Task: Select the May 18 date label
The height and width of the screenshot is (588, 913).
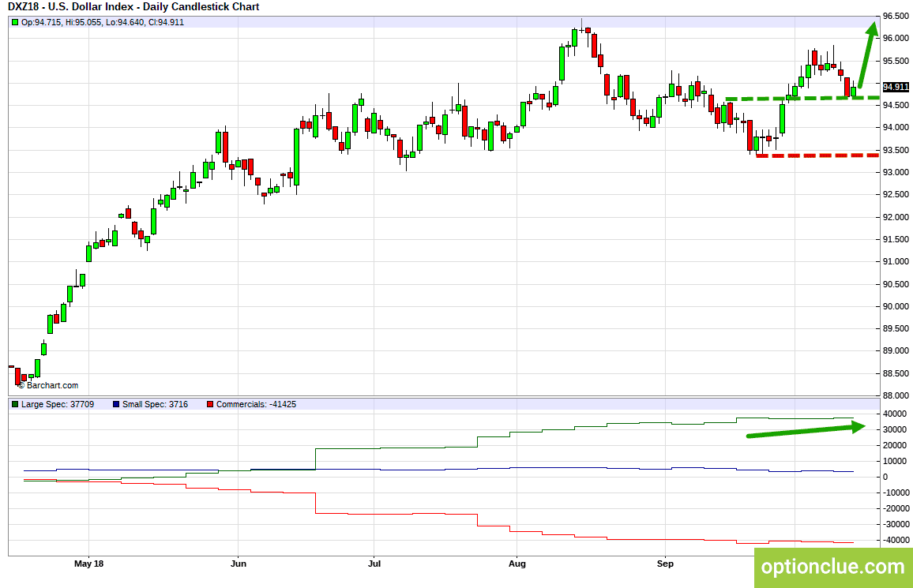Action: pos(88,564)
